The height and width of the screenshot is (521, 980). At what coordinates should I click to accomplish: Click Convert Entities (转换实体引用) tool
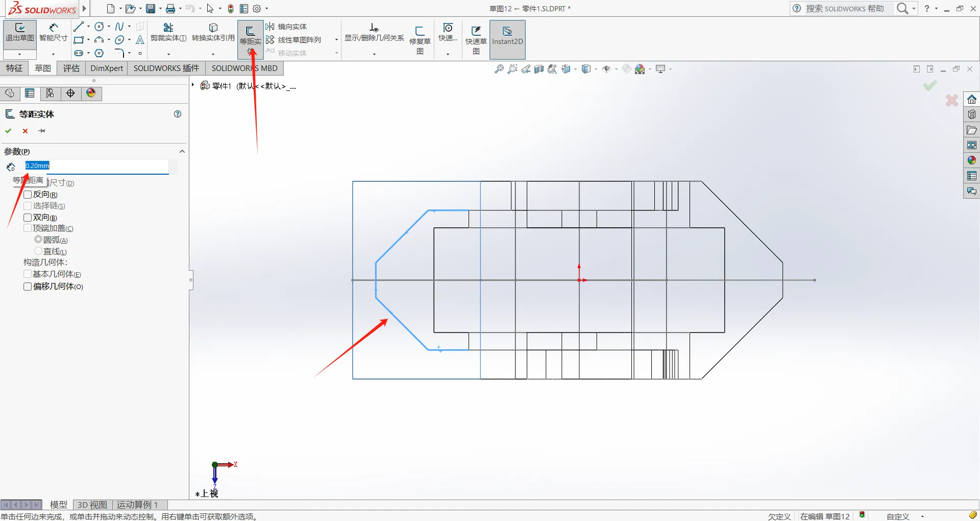pos(213,32)
